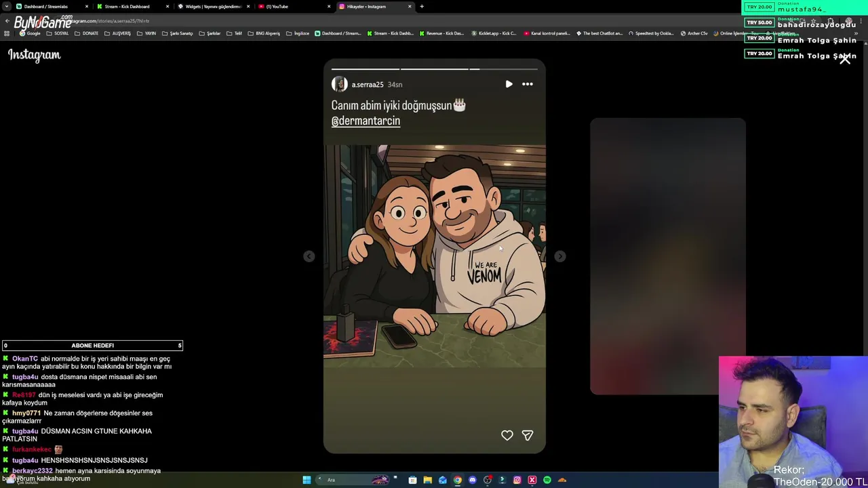Open the ALIŞVERİŞ bookmarks folder
Viewport: 868px width, 488px height.
[x=117, y=33]
